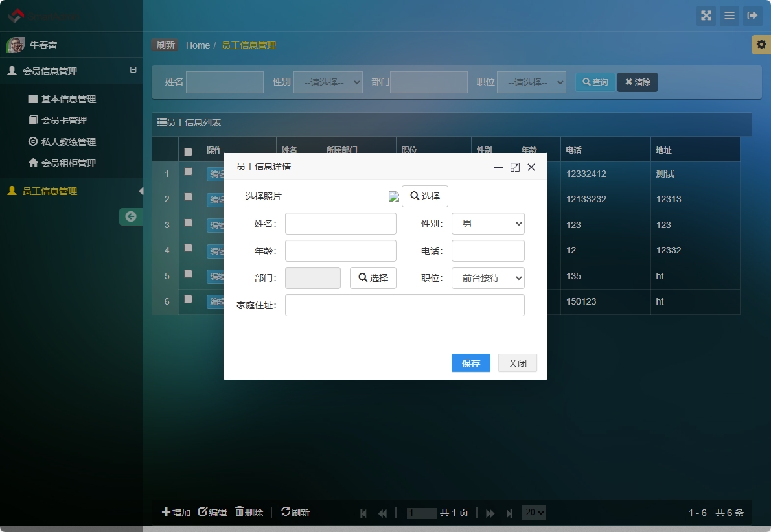771x532 pixels.
Task: Open the 职位 dropdown in the dialog
Action: [x=488, y=278]
